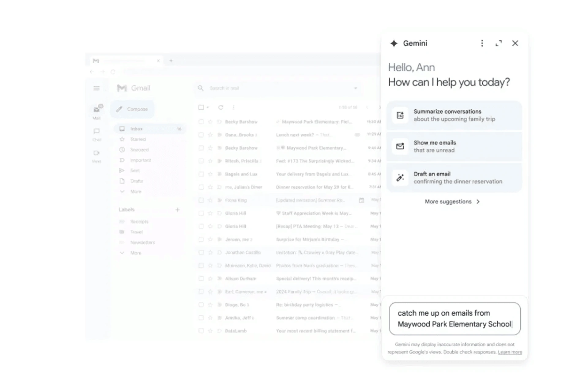Mark the Earl, Cameron email as important

click(x=219, y=292)
